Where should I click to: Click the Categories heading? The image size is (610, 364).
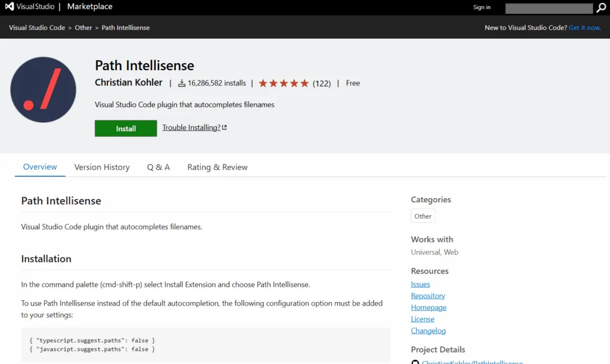pyautogui.click(x=431, y=200)
